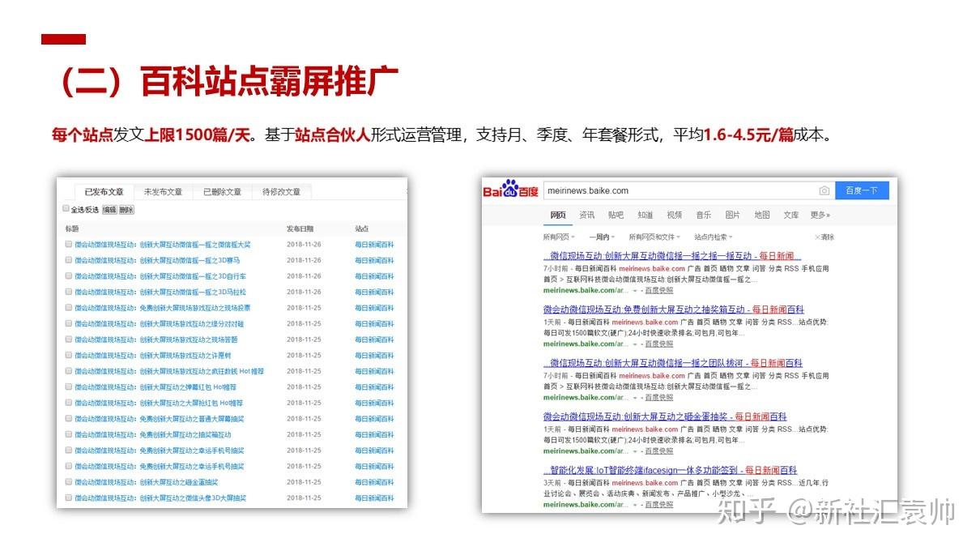Check the 弹幕红包 article row
Image resolution: width=980 pixels, height=551 pixels.
click(x=69, y=387)
